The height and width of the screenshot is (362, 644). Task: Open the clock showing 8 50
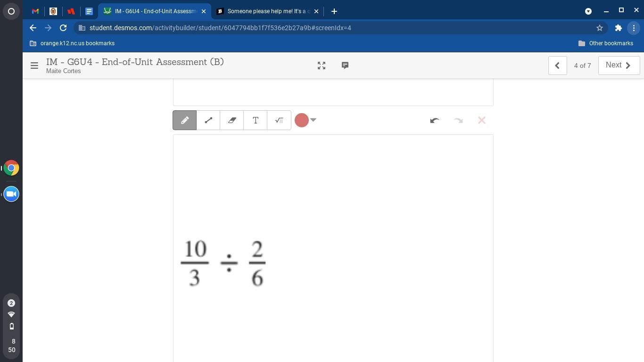12,346
